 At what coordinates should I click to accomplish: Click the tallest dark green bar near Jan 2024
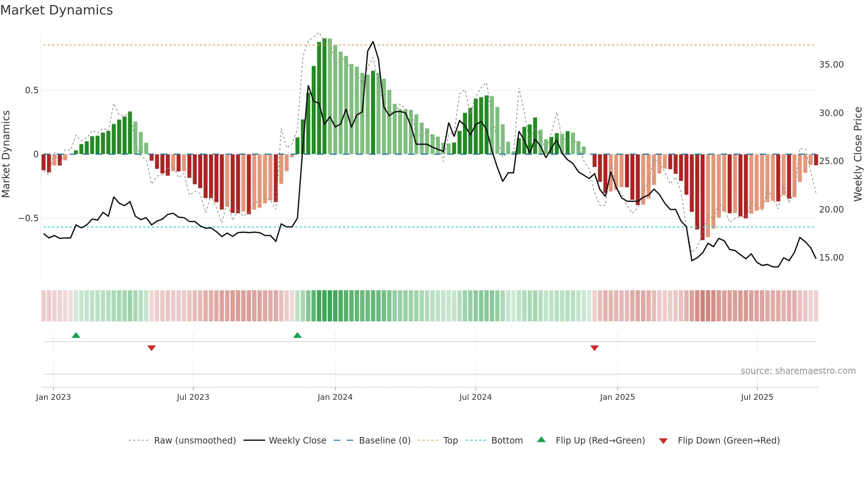tap(324, 96)
